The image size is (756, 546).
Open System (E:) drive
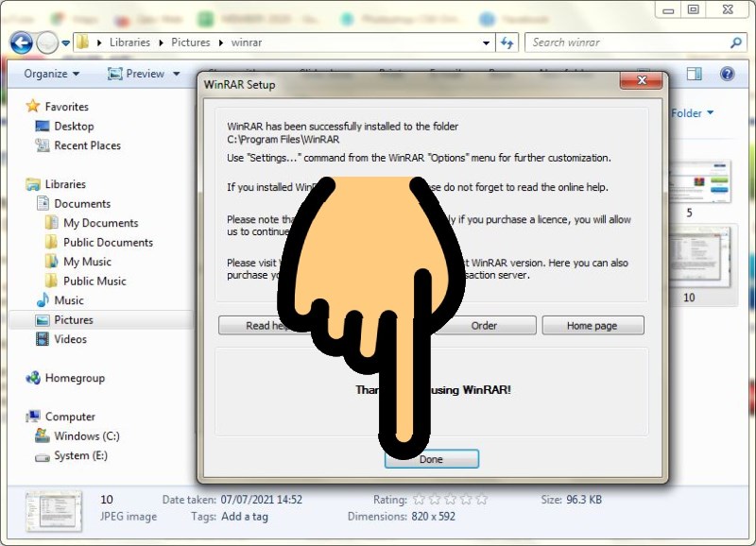(80, 455)
